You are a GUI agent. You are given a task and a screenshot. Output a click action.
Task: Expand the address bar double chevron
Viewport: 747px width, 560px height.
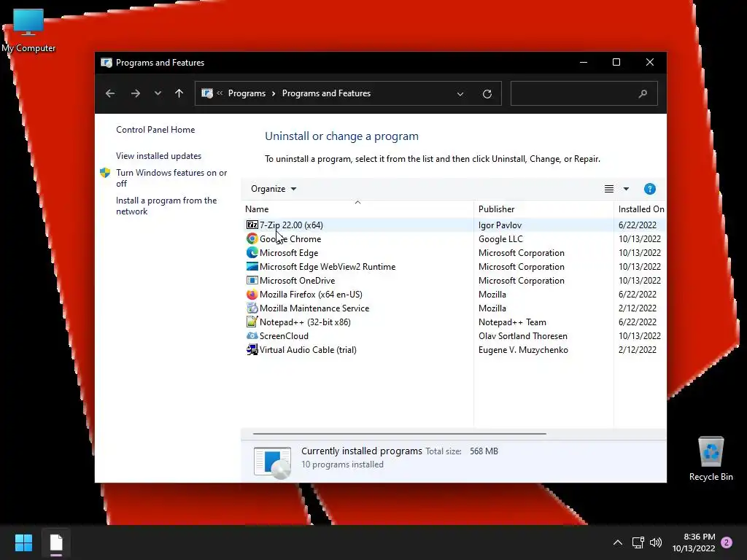coord(220,93)
